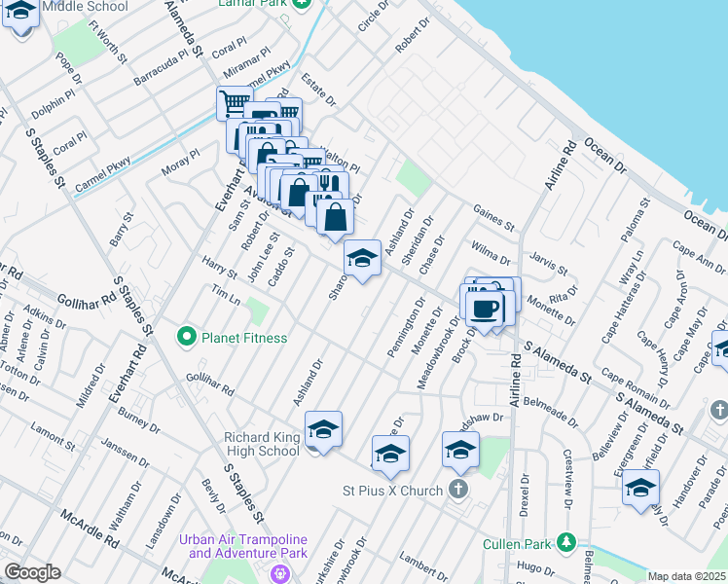Click the Rita Dr street label

[564, 294]
